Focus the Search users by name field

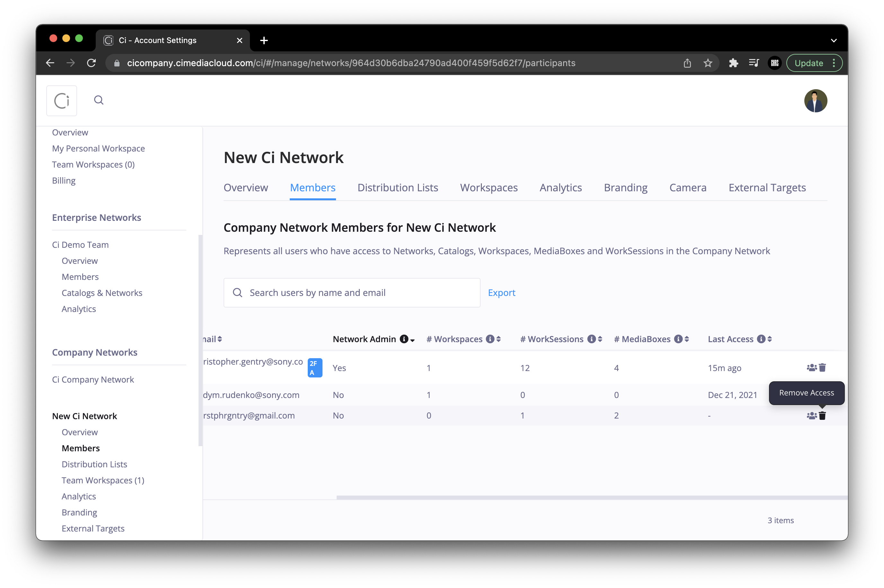pyautogui.click(x=352, y=292)
